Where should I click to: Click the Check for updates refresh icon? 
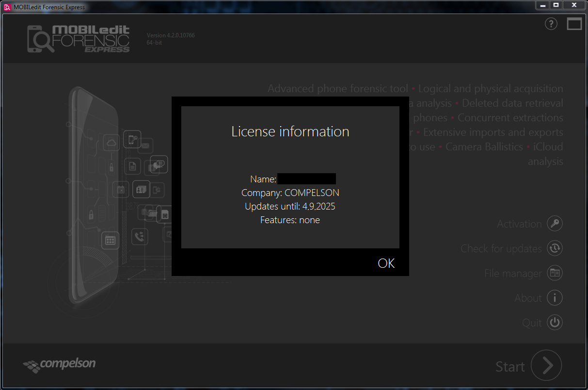tap(555, 248)
